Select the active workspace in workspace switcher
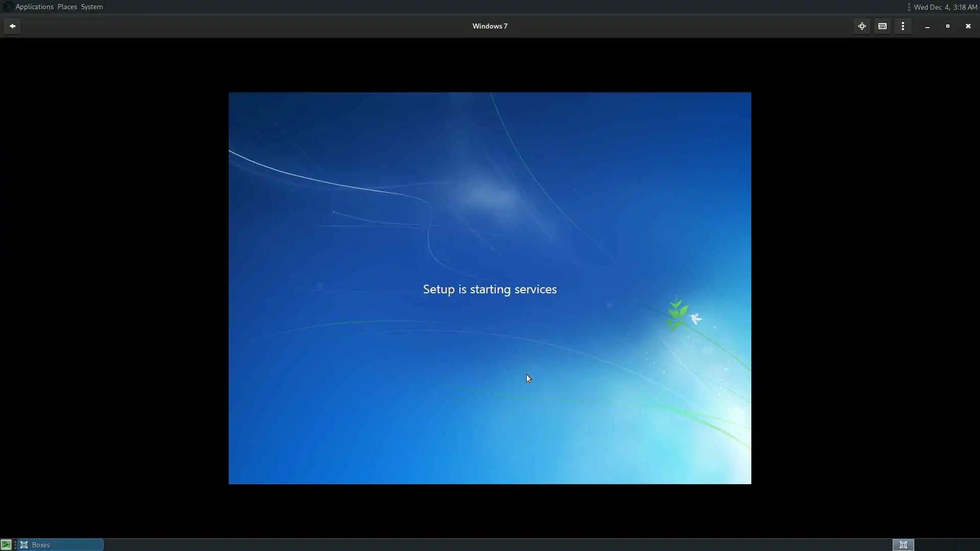The image size is (980, 551). point(903,545)
